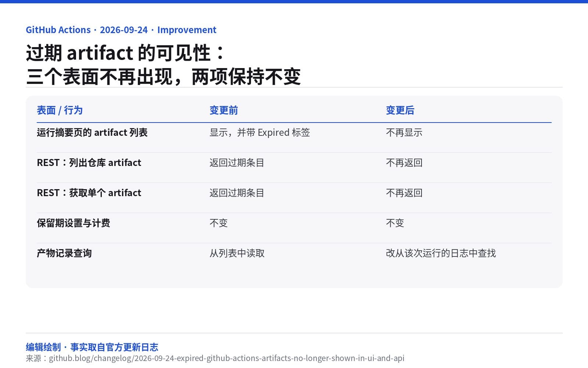This screenshot has height=368, width=588.
Task: Select the title line '过期 artifact 的可见性：'
Action: click(x=125, y=53)
